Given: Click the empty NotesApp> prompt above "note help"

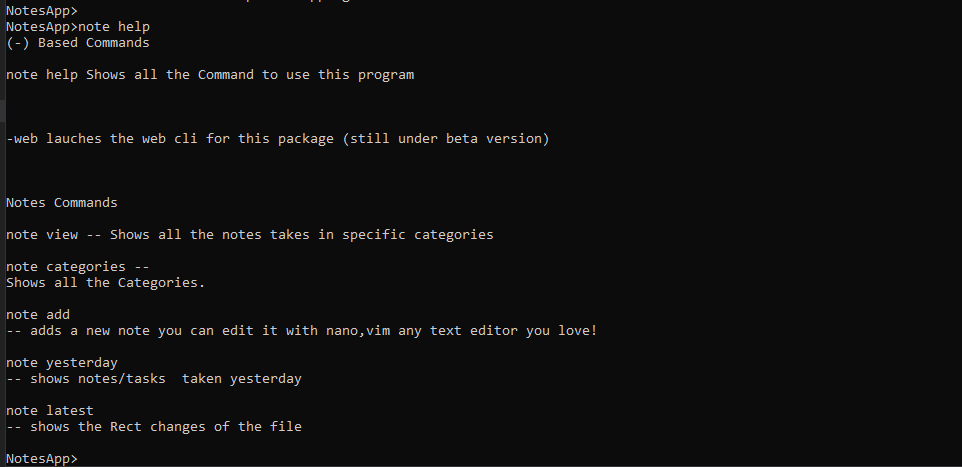Looking at the screenshot, I should click(40, 11).
